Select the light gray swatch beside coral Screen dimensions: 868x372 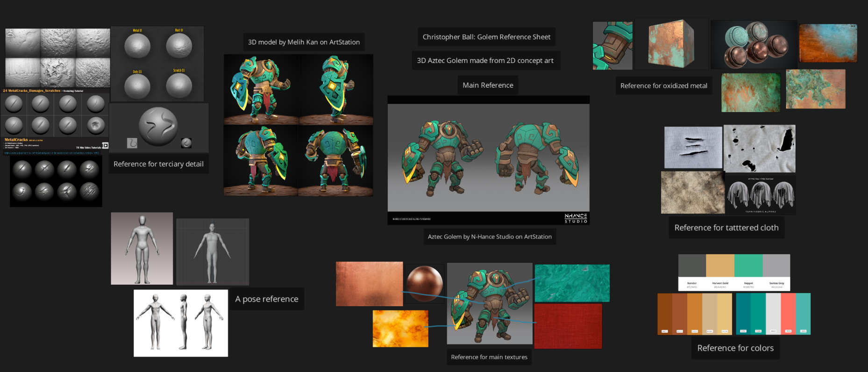tap(773, 314)
